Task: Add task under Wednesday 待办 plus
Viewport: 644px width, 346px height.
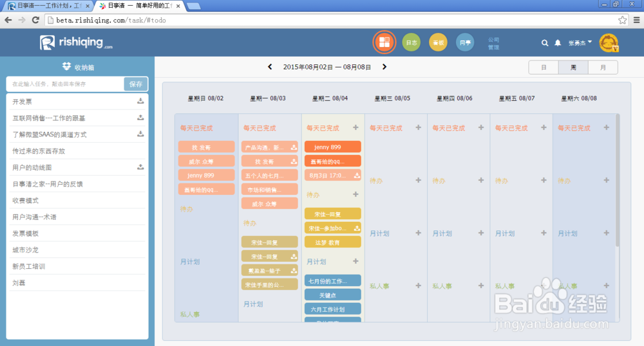Action: [418, 180]
